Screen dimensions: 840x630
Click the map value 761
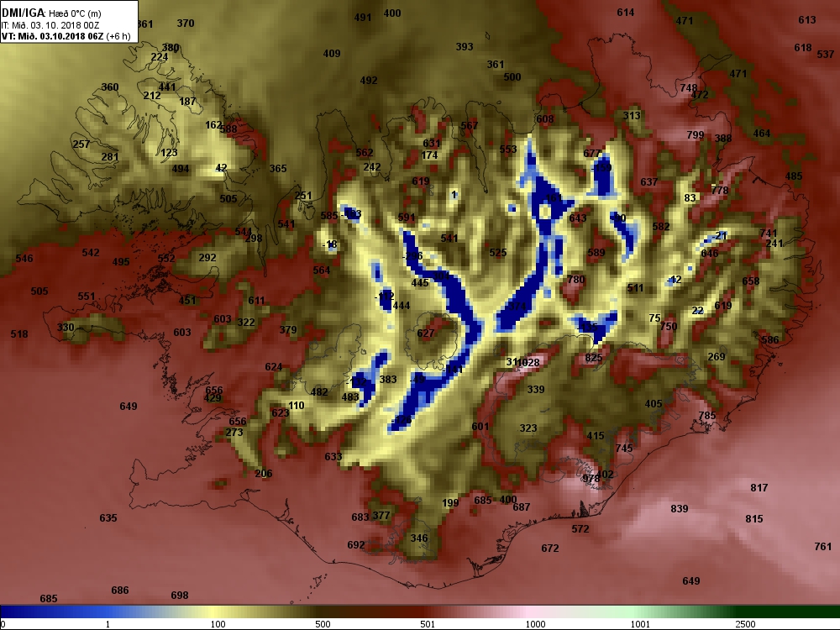823,547
